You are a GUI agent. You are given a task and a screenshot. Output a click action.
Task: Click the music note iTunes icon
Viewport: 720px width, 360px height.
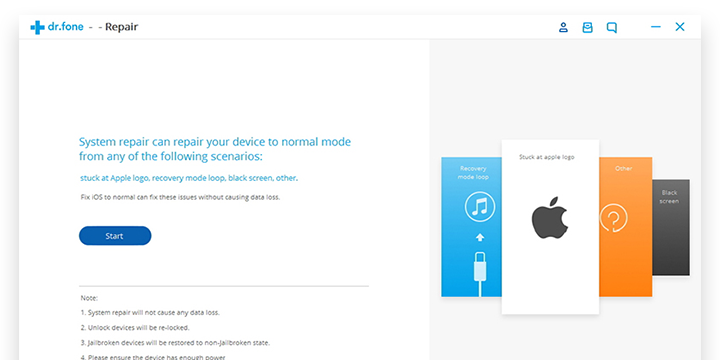click(x=480, y=207)
